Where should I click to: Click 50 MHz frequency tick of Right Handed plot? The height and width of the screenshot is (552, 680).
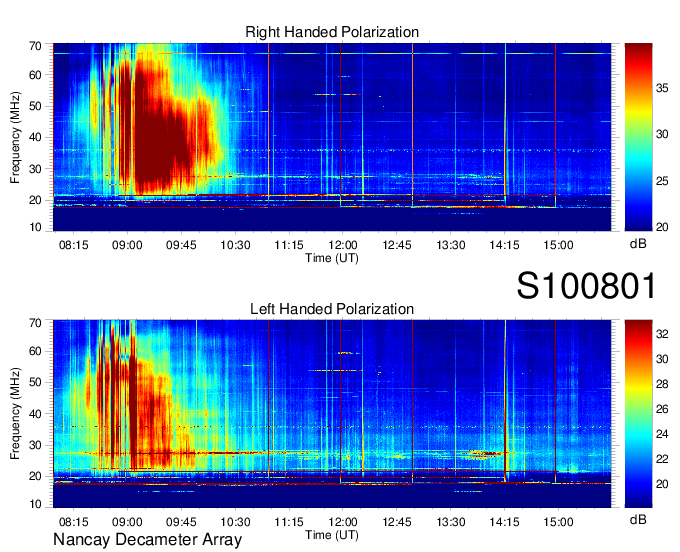click(x=35, y=106)
